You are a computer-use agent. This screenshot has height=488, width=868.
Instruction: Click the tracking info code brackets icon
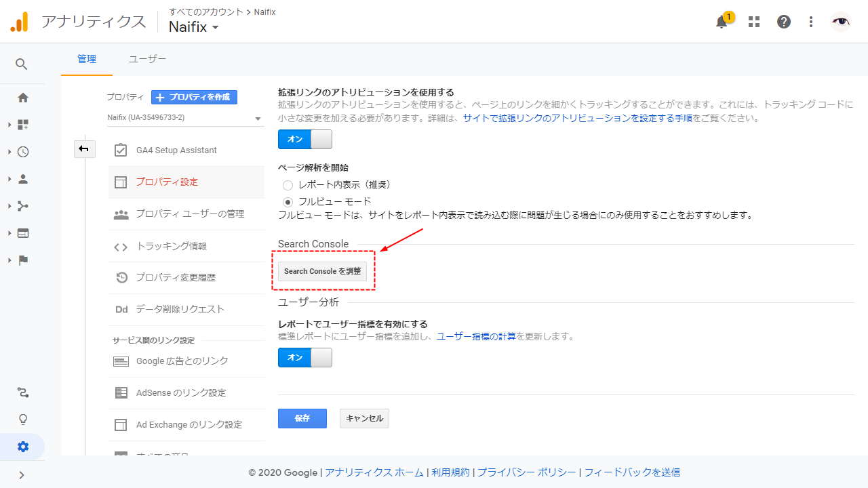click(121, 247)
